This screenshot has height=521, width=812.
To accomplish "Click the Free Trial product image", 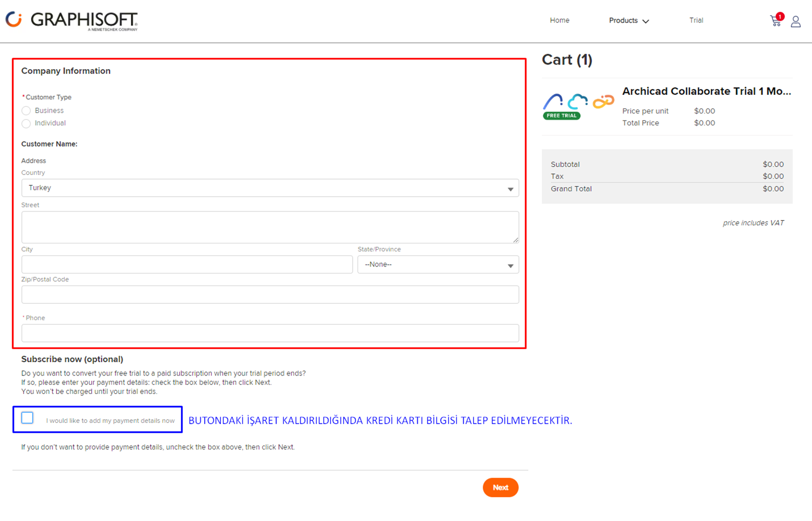I will 579,106.
